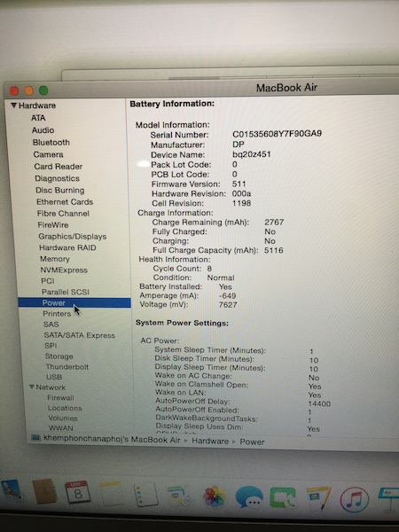Image resolution: width=399 pixels, height=532 pixels.
Task: Collapse the Network section triangle
Action: [32, 387]
